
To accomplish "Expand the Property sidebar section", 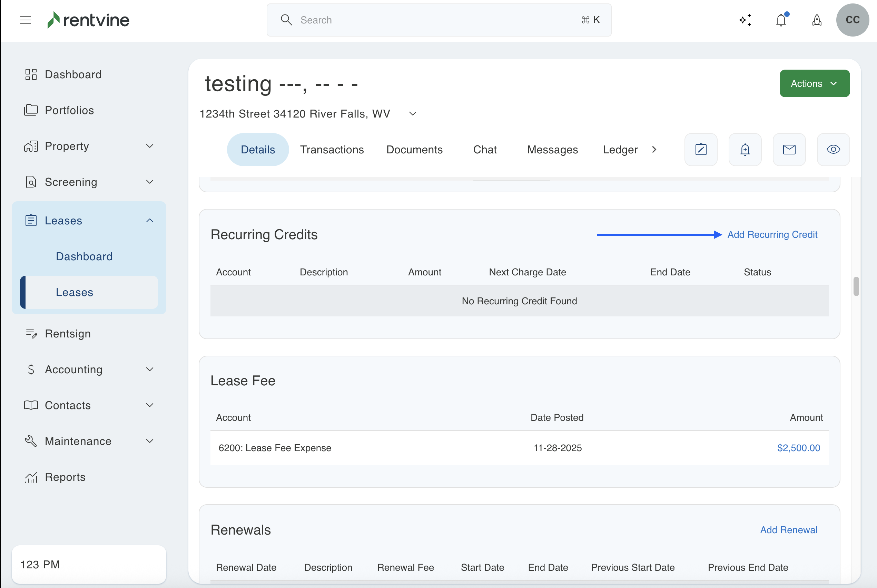I will pyautogui.click(x=149, y=146).
